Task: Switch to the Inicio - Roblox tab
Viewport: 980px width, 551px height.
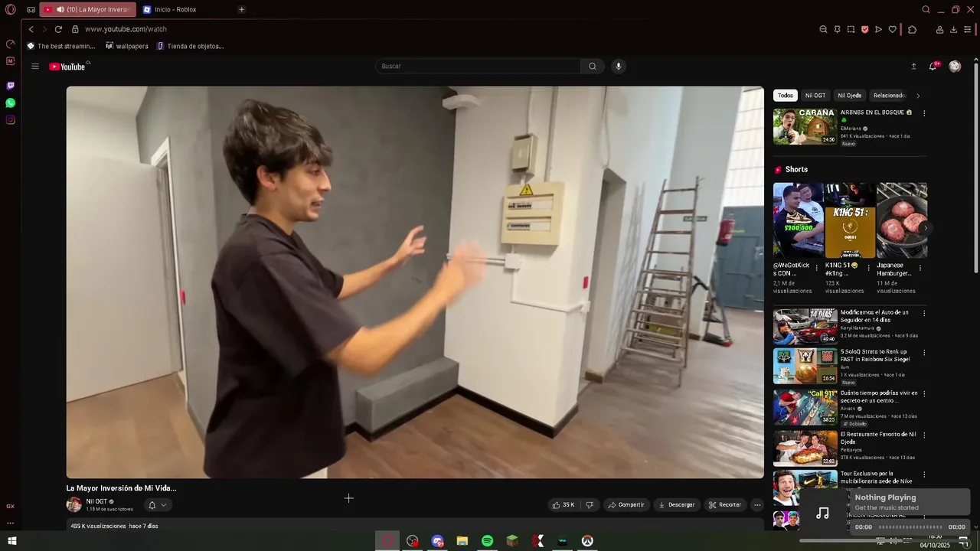Action: 175,10
